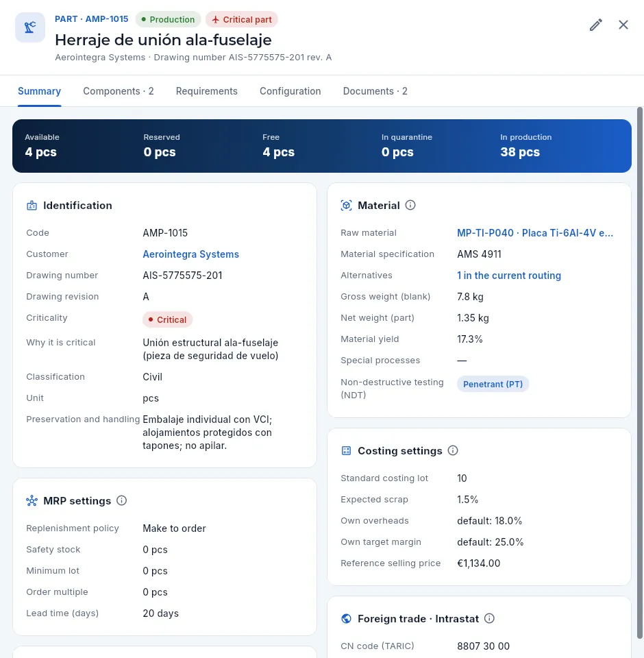
Task: Click the part robot-arm icon beside the title
Action: (30, 27)
